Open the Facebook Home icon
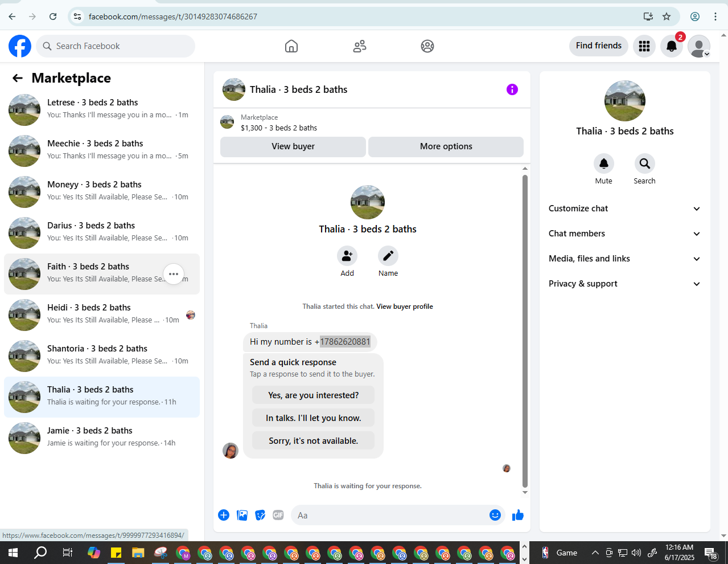Image resolution: width=728 pixels, height=564 pixels. 291,46
